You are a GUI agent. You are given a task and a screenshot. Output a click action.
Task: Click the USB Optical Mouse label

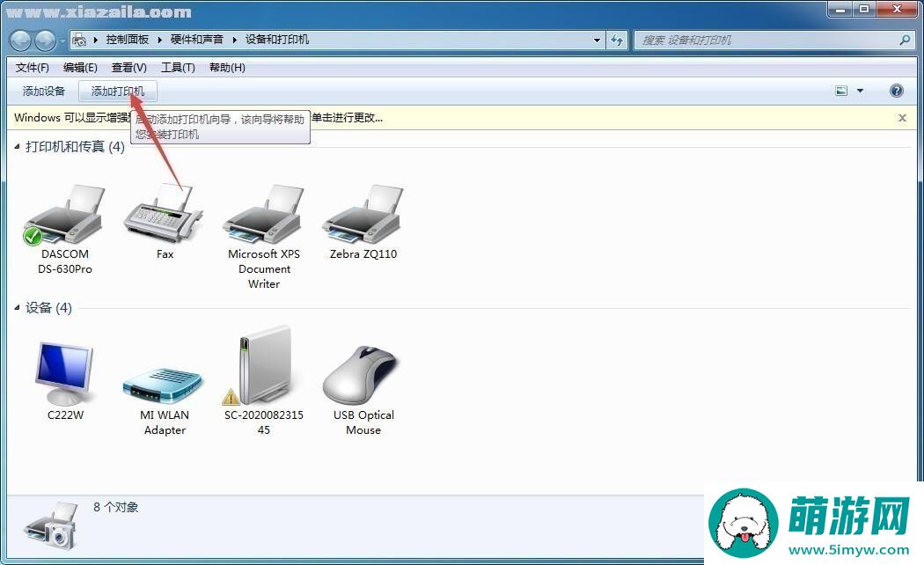[x=363, y=422]
